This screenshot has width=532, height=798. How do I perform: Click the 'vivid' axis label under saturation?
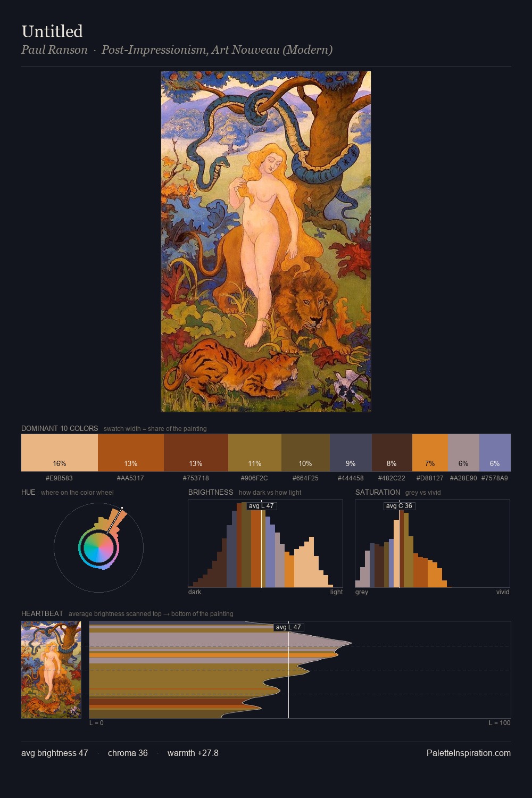coord(503,592)
